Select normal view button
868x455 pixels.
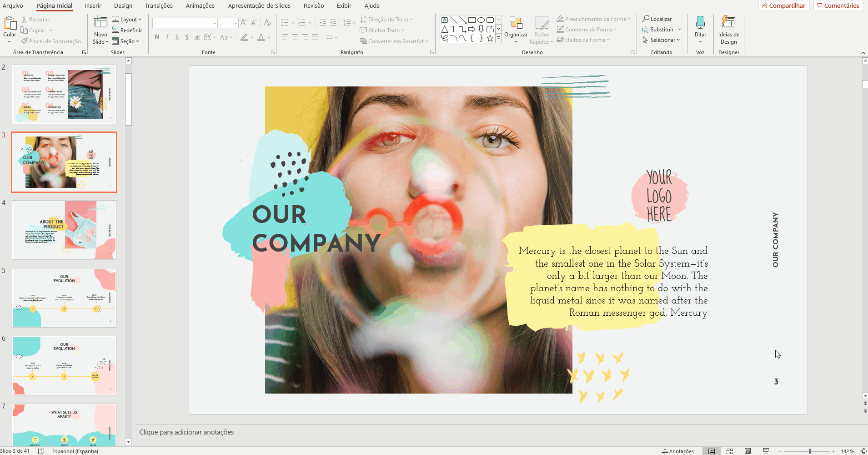pyautogui.click(x=712, y=451)
